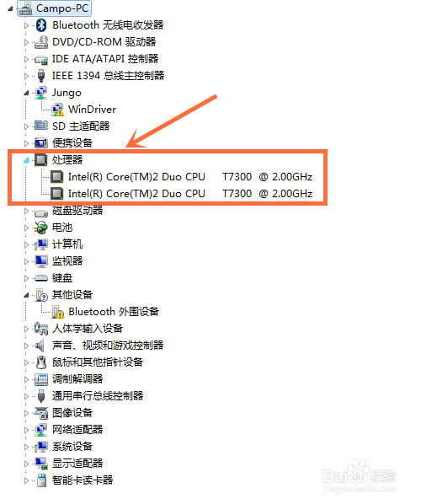Screen dimensions: 421x504
Task: Select the 鼠标和其他指针设备 mouse icon
Action: click(41, 362)
